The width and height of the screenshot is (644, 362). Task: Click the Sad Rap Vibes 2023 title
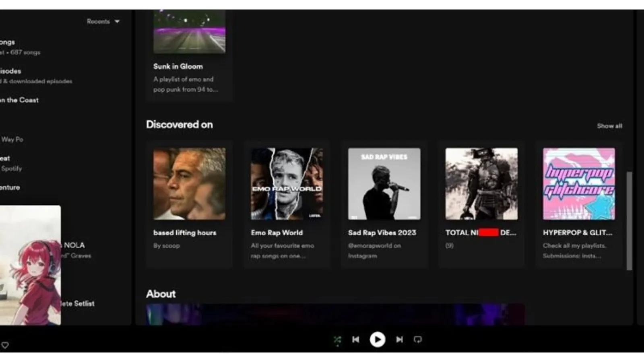point(382,232)
